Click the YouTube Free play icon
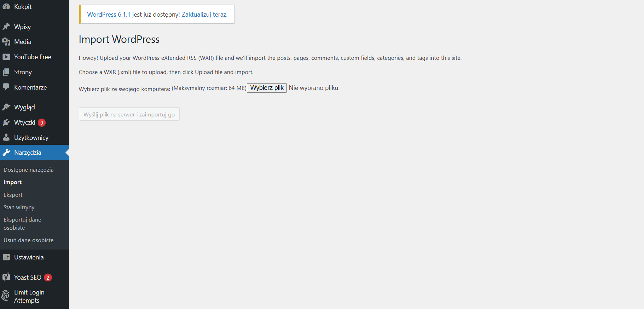This screenshot has width=644, height=309. 6,57
